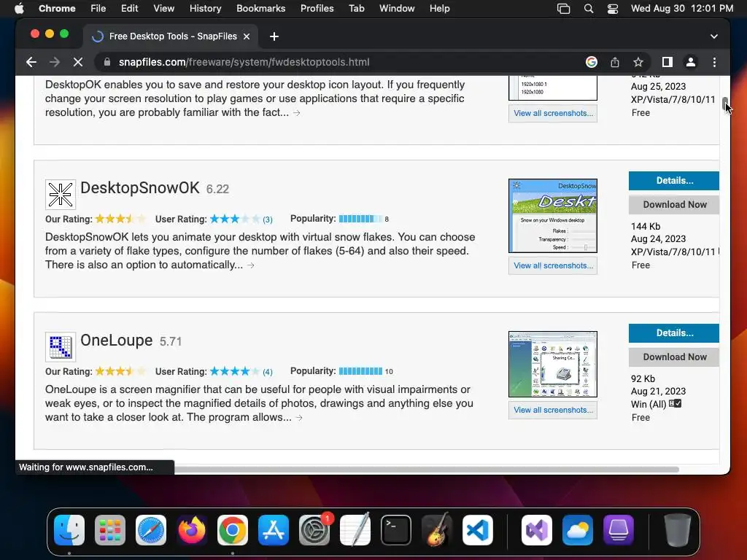Click the horizontal scrollbar at page bottom

click(x=426, y=470)
